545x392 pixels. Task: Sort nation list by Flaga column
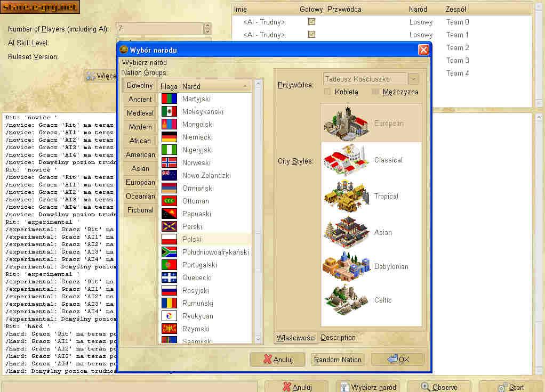tap(169, 86)
